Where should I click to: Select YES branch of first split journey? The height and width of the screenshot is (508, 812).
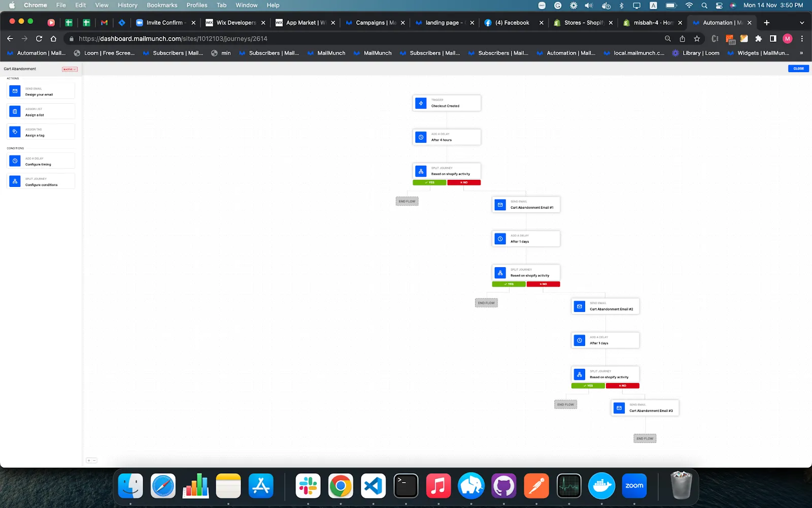[429, 182]
